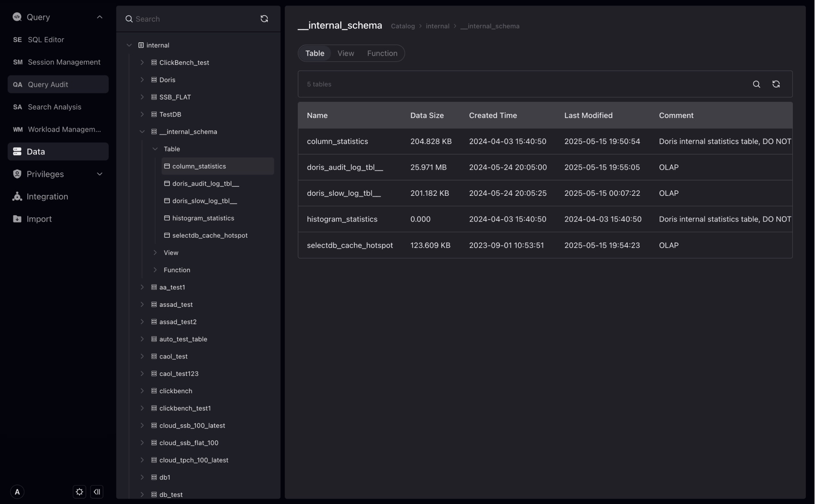Screen dimensions: 815x504
Task: Switch to the View tab
Action: point(346,53)
